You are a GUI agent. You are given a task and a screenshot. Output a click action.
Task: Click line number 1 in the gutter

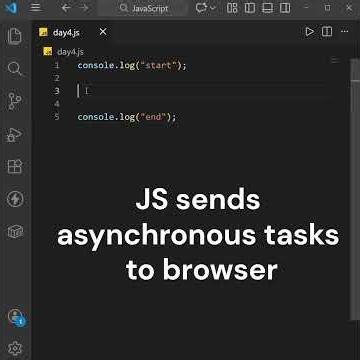click(x=57, y=65)
